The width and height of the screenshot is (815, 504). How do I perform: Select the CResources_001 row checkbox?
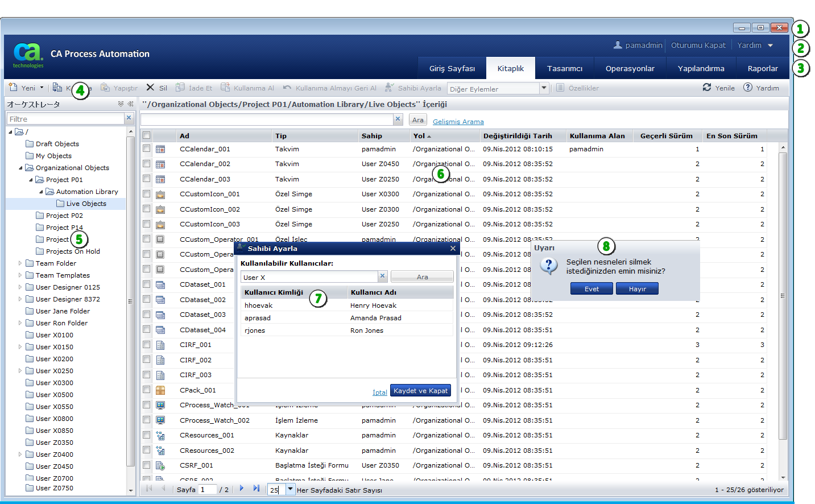[x=147, y=435]
